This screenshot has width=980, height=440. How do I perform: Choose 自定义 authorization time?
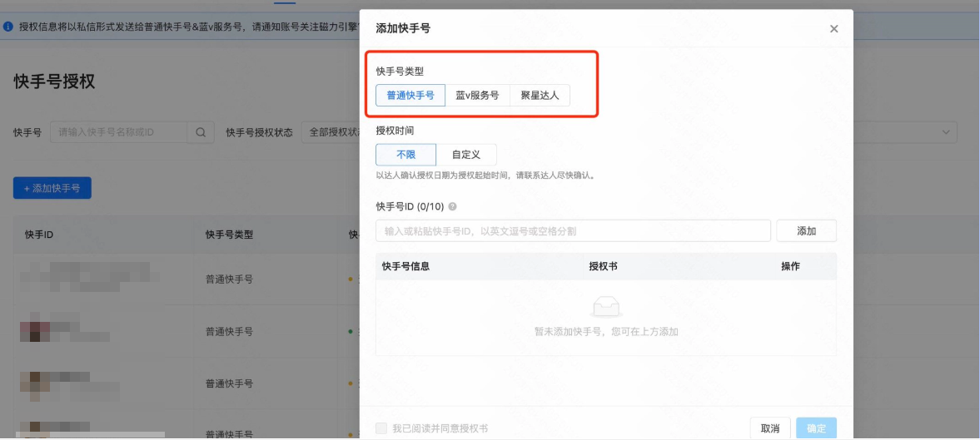(466, 155)
